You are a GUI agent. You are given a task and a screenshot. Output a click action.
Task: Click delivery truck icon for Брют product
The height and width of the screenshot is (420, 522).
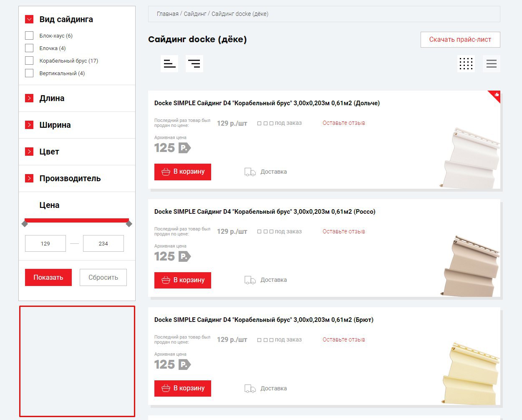(250, 389)
